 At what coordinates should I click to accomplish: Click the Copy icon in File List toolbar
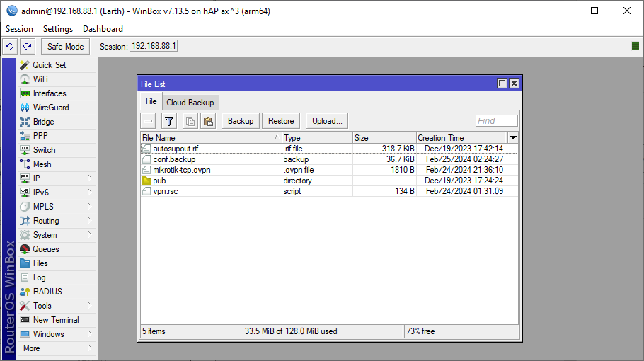point(190,121)
